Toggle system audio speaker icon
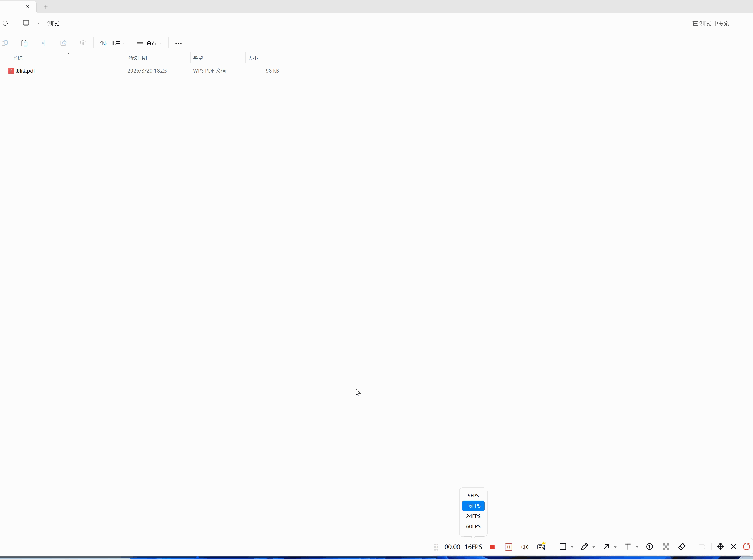The image size is (753, 560). point(524,547)
